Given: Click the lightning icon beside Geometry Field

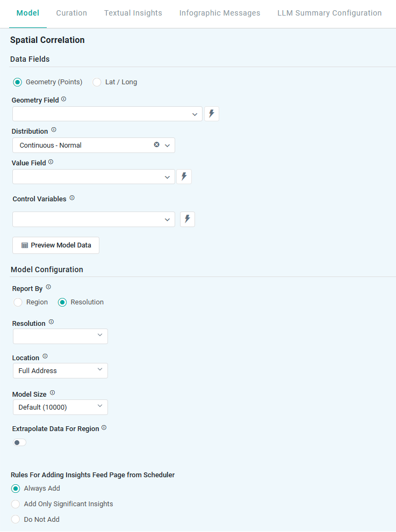Looking at the screenshot, I should [x=212, y=114].
